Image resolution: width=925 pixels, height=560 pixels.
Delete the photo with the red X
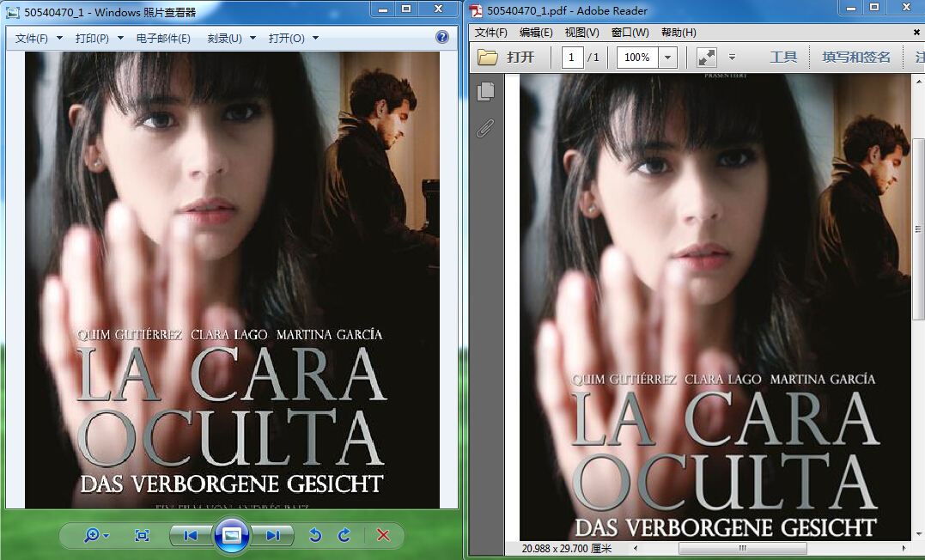pos(383,535)
